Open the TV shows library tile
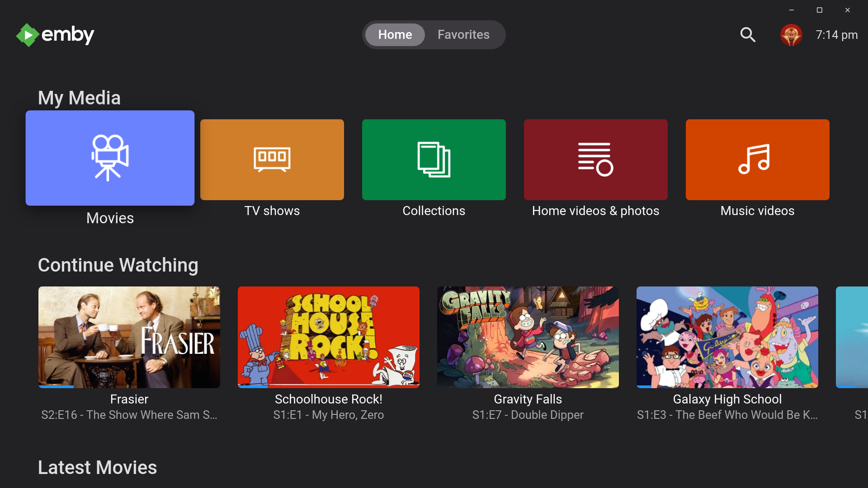This screenshot has height=488, width=868. point(272,160)
